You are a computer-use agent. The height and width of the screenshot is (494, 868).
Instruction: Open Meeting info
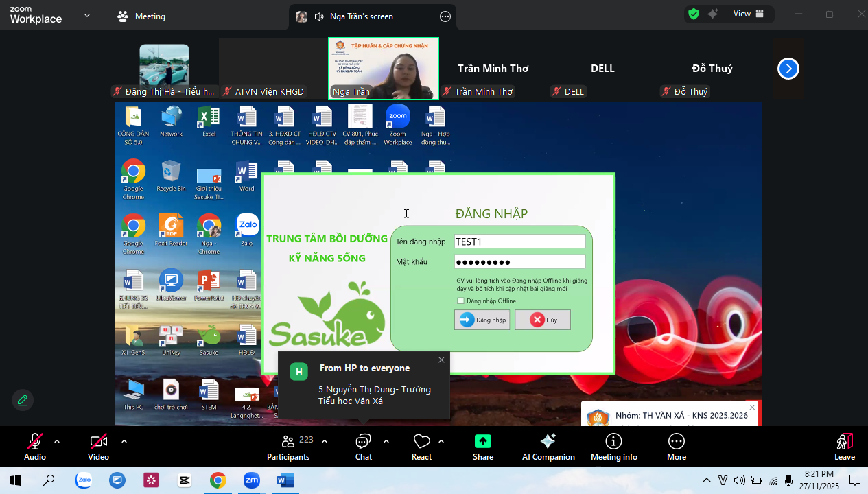click(x=613, y=446)
